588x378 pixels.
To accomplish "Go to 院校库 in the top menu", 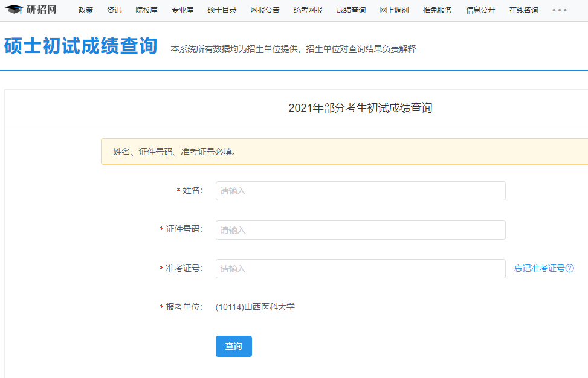I will pos(147,10).
